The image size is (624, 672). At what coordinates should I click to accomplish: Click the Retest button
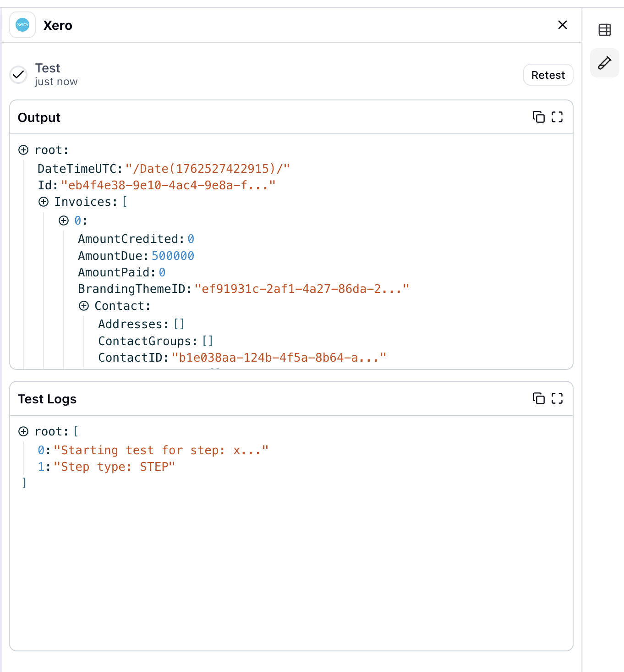[548, 75]
